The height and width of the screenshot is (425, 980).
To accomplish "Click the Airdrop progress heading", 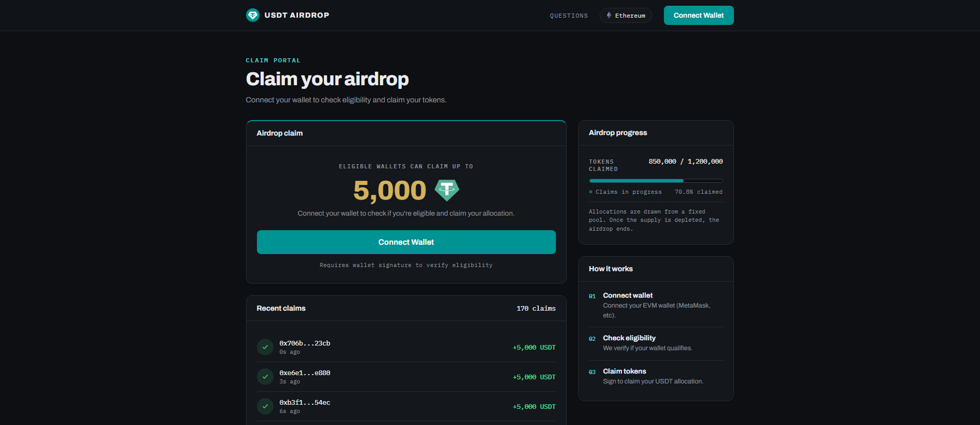I will tap(618, 132).
